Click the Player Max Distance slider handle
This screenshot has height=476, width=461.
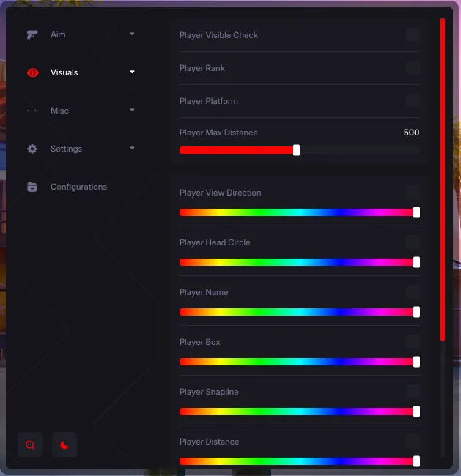click(296, 150)
